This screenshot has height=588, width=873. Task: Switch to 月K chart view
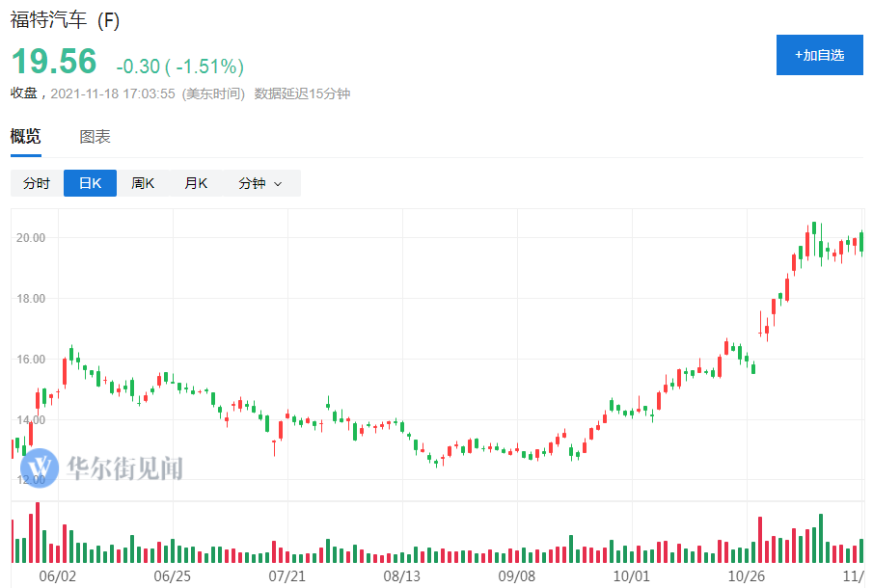point(196,183)
